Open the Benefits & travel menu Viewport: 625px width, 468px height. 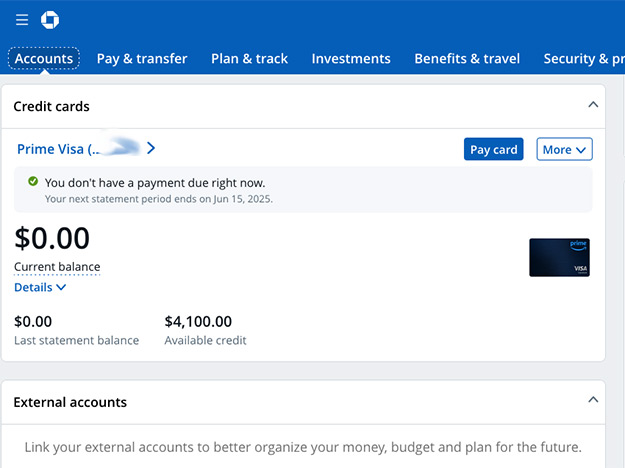[x=467, y=59]
